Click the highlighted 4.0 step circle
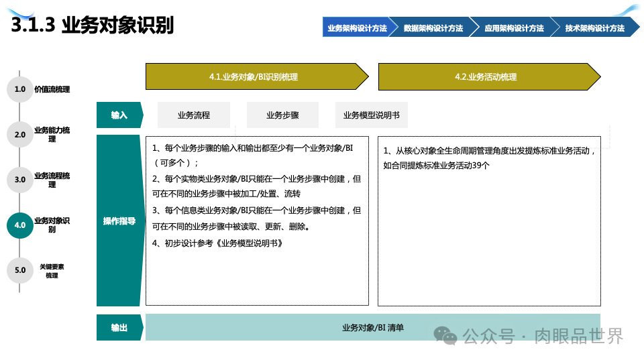The image size is (644, 362). pos(19,225)
